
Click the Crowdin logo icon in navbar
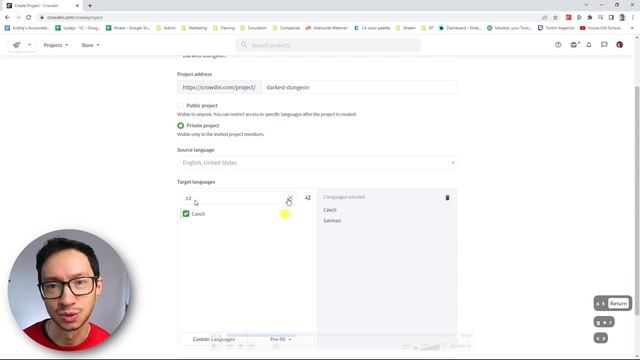point(17,45)
